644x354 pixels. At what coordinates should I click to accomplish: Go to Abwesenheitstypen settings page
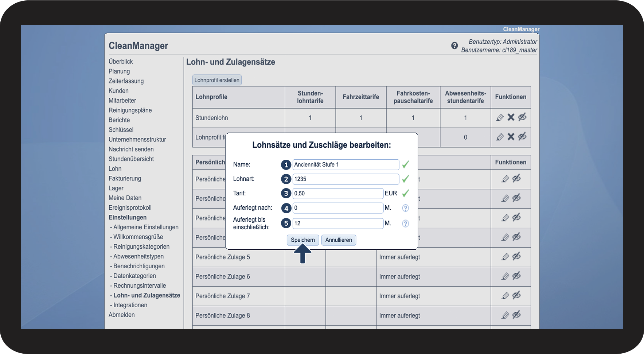[x=138, y=256]
